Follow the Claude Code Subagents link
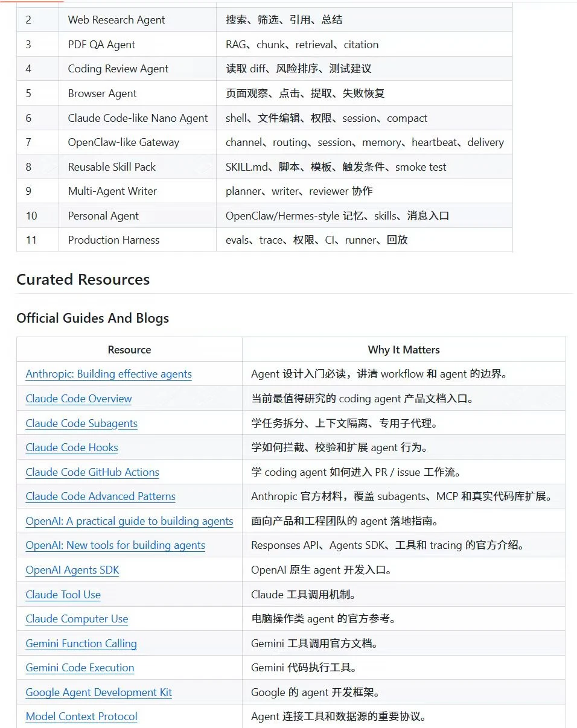Image resolution: width=577 pixels, height=728 pixels. 81,423
